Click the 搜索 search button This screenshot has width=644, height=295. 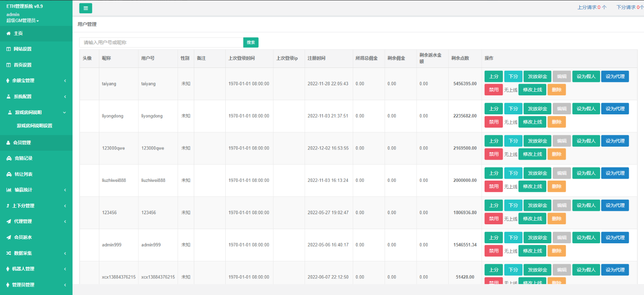(x=251, y=42)
